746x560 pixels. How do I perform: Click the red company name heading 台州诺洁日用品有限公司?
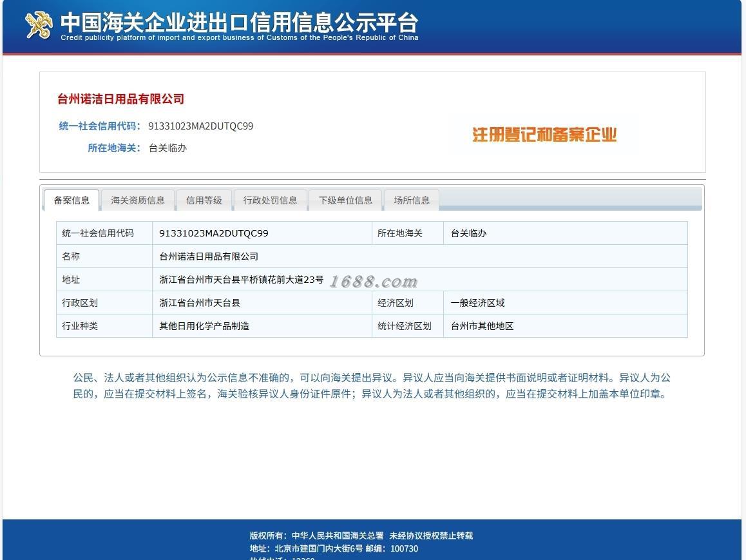pos(121,99)
